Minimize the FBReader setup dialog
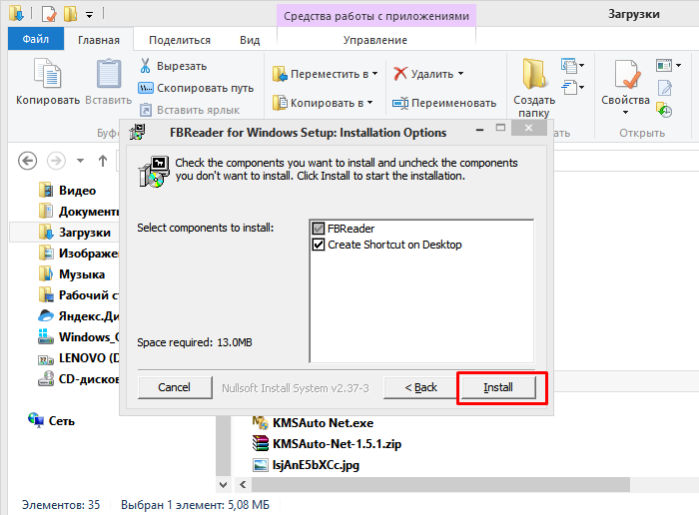 click(480, 130)
